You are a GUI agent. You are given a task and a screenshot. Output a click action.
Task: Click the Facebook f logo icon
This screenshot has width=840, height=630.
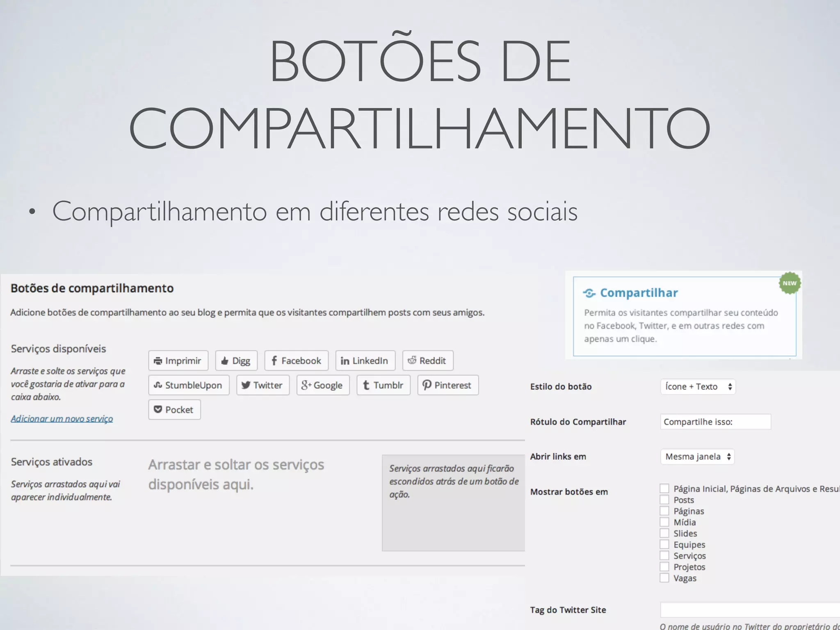click(274, 361)
